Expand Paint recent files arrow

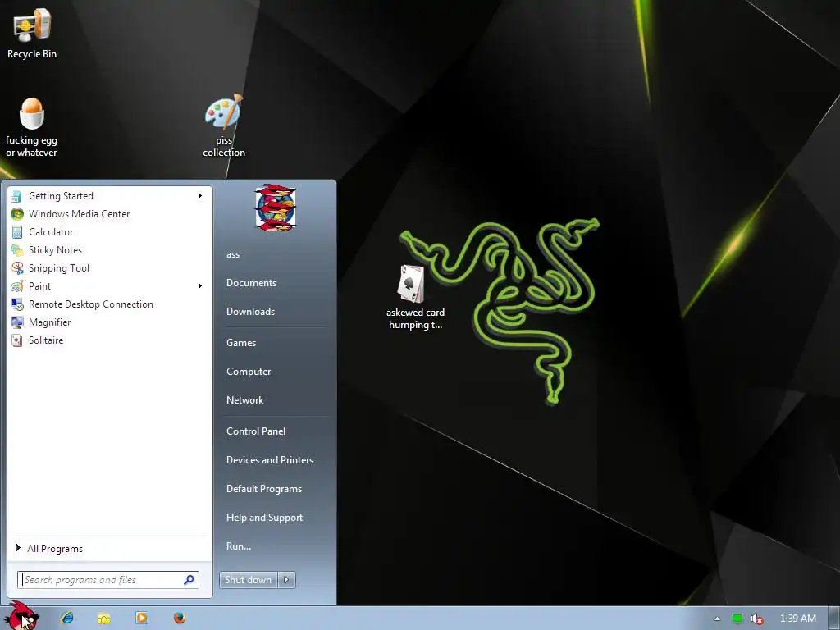point(200,286)
